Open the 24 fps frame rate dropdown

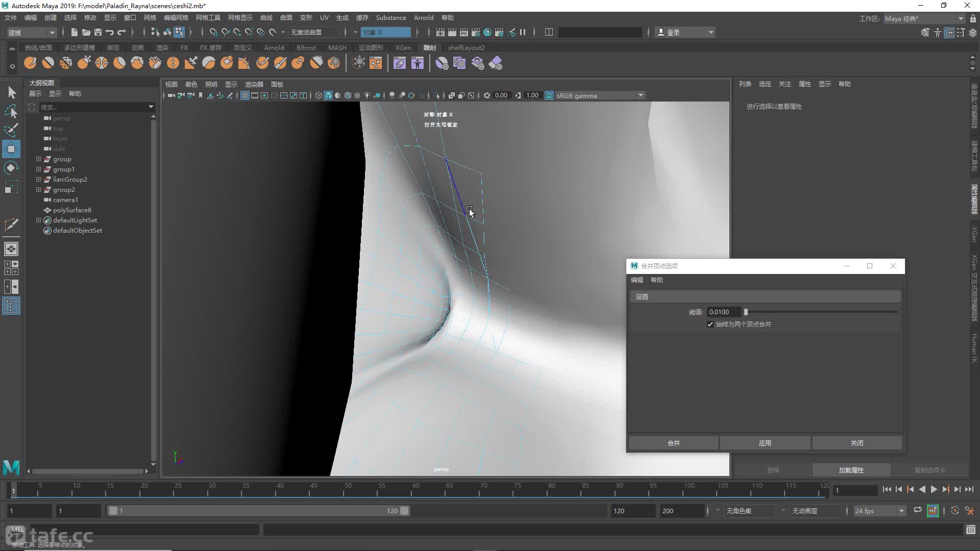point(879,511)
